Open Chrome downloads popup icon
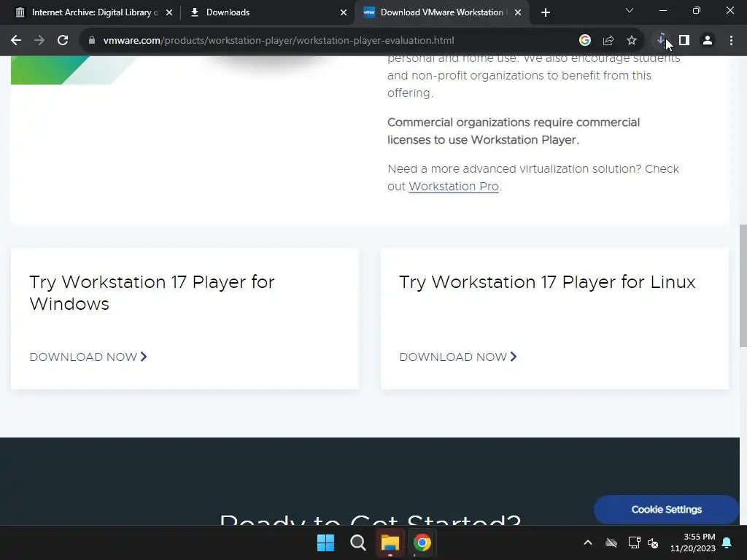The width and height of the screenshot is (747, 560). 661,40
